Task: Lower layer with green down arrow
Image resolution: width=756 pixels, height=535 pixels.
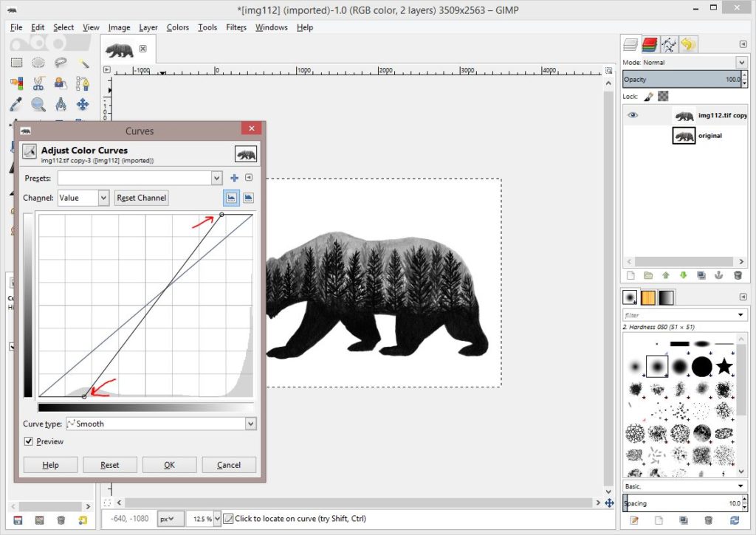Action: click(x=683, y=275)
